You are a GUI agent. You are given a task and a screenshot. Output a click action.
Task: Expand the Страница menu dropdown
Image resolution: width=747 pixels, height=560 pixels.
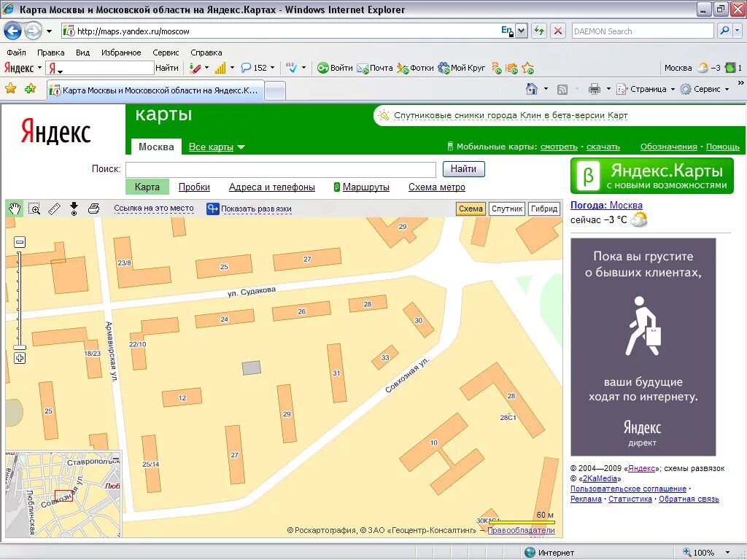tap(673, 89)
